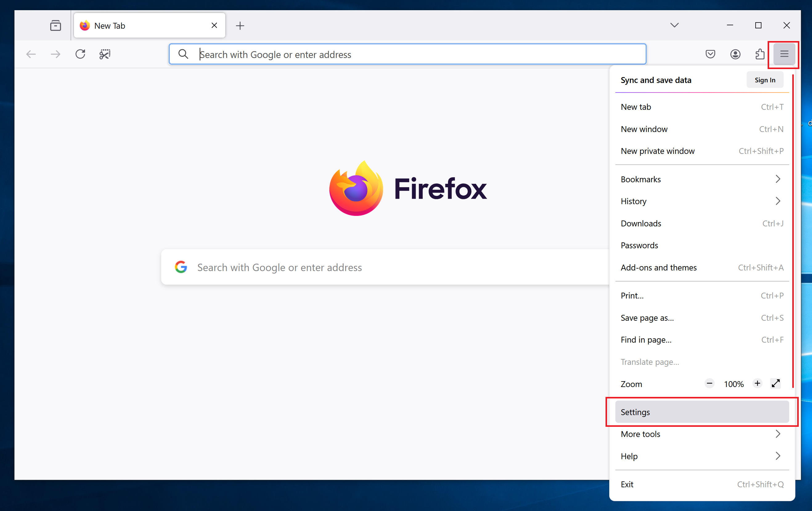Screen dimensions: 812x511
Task: Reset zoom by clicking 100% label
Action: coord(733,384)
